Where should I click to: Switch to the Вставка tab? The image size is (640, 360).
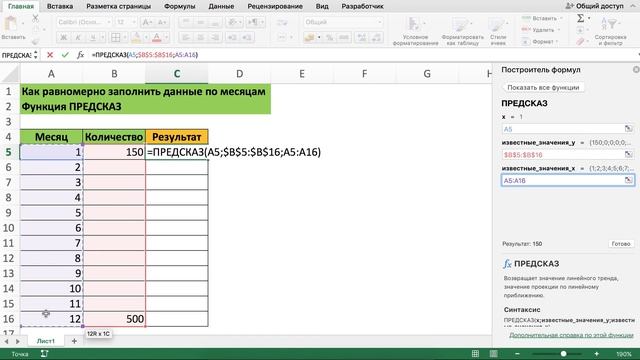[60, 6]
